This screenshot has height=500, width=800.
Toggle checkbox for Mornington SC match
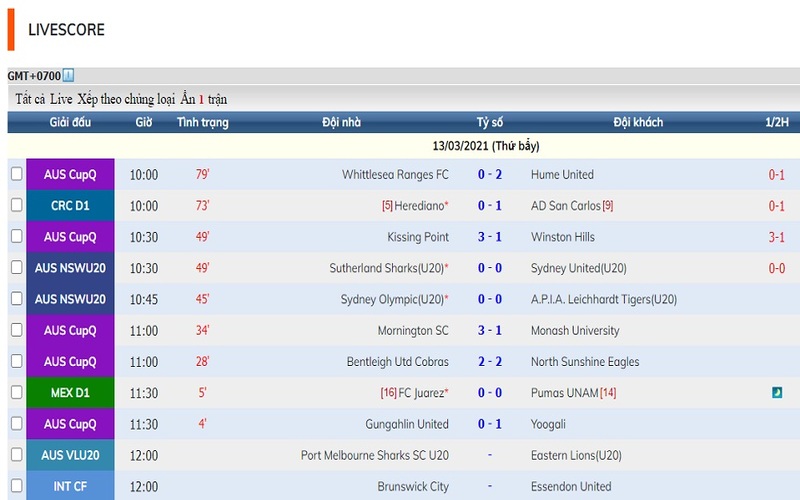click(16, 329)
